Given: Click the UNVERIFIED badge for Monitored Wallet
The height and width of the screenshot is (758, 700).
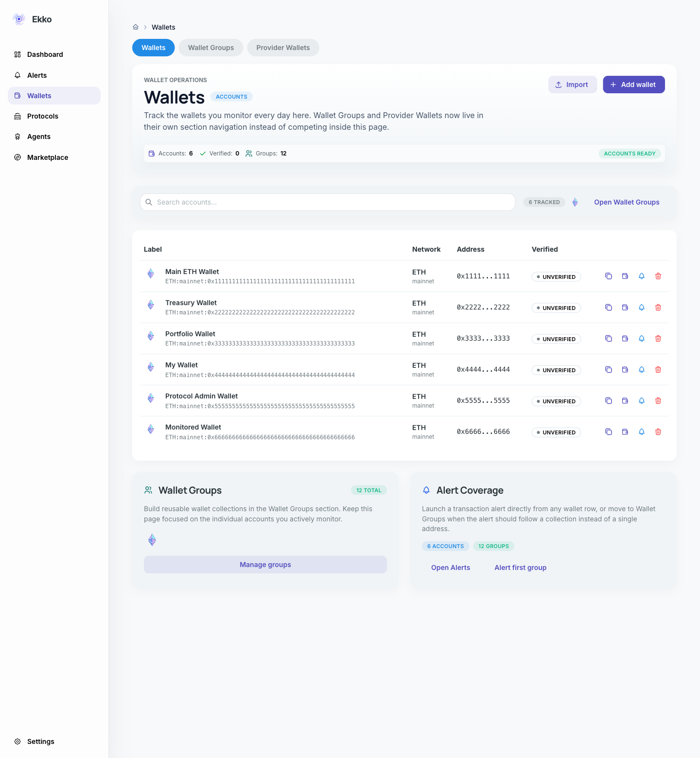Looking at the screenshot, I should (x=556, y=432).
